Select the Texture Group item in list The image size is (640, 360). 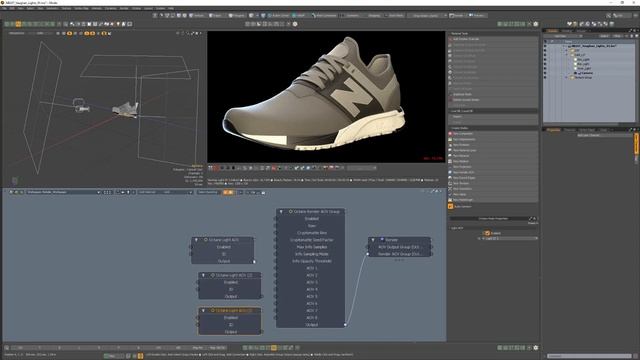pos(583,77)
